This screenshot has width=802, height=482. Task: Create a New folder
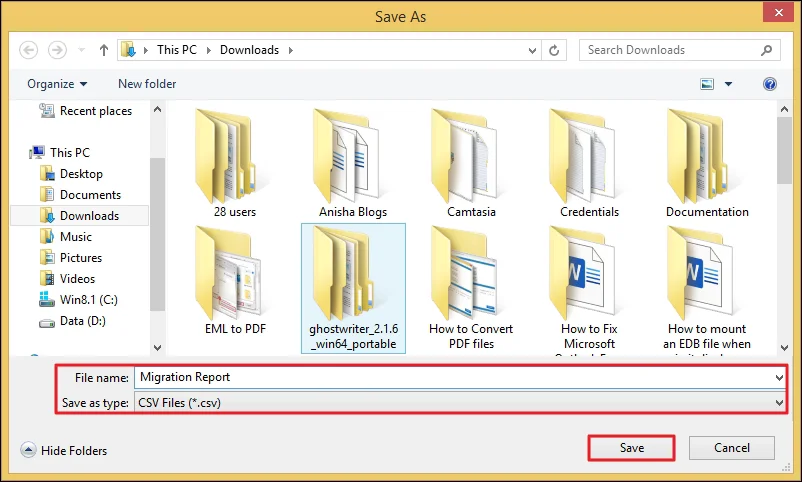[147, 84]
